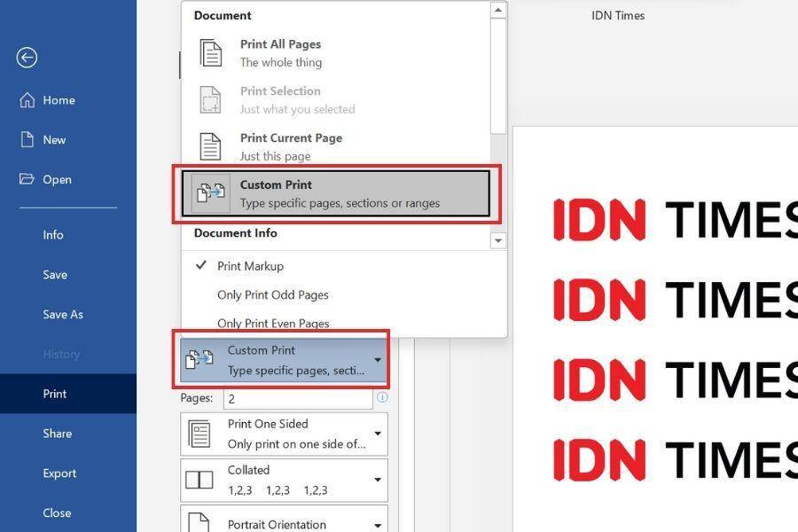Click the Home house icon in sidebar
Viewport: 798px width, 532px height.
(x=27, y=100)
